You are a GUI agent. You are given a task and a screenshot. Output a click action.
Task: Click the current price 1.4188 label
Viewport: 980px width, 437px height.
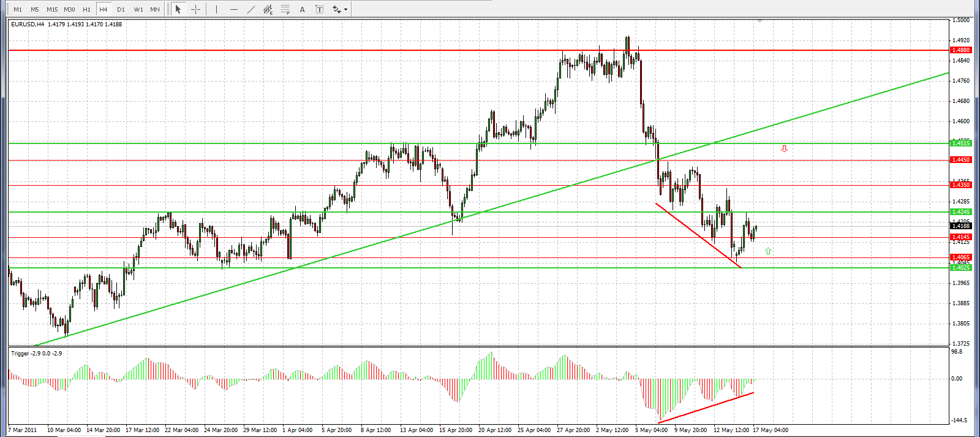tap(960, 226)
